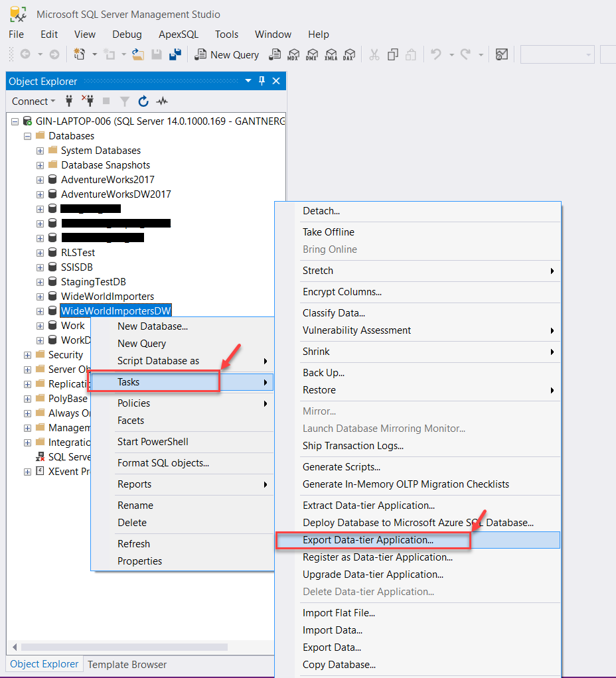Click the DAX query toolbar icon

348,55
